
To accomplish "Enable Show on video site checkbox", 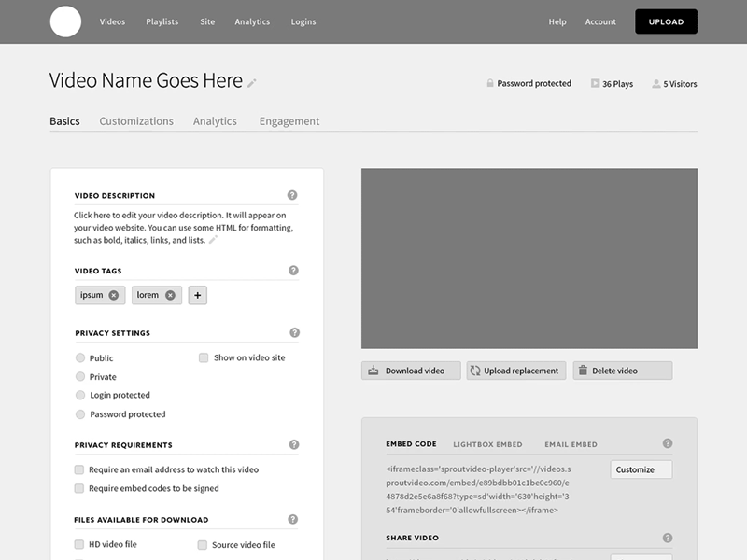I will [x=204, y=357].
